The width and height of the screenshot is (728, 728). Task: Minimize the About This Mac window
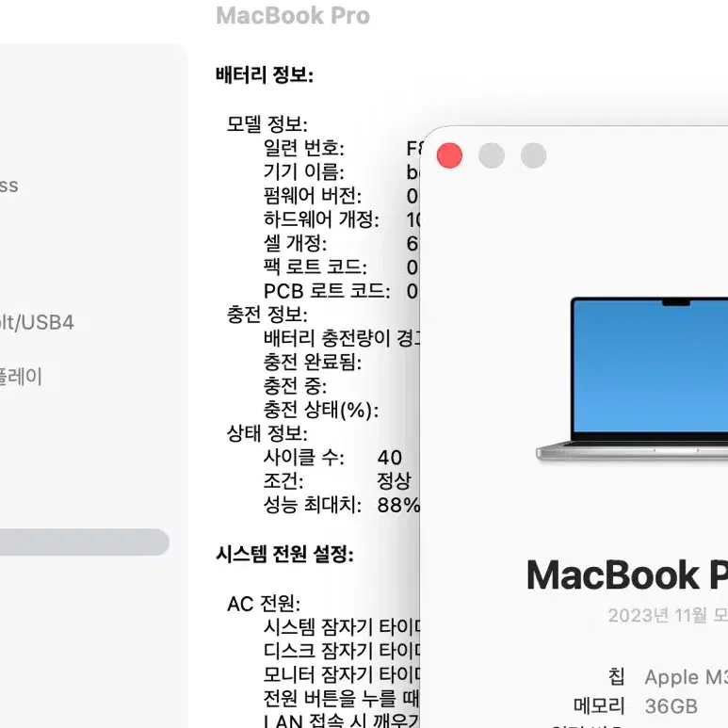click(x=492, y=155)
